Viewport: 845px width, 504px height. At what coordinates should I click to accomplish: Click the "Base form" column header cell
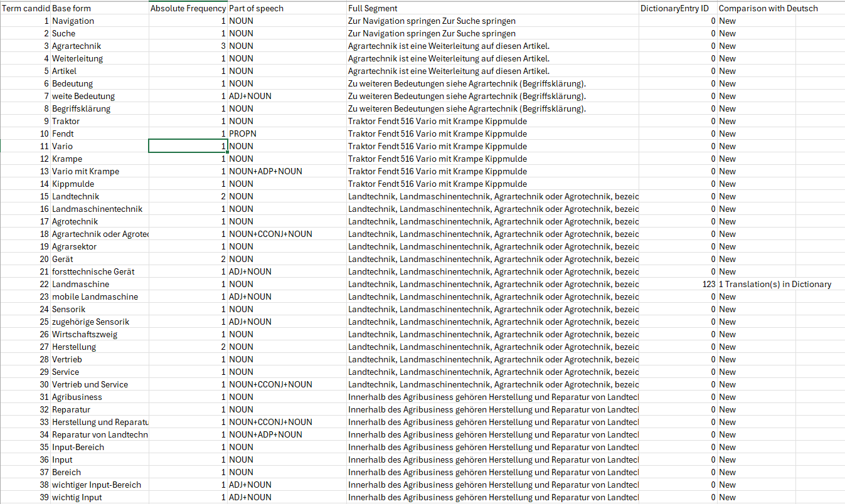click(99, 8)
